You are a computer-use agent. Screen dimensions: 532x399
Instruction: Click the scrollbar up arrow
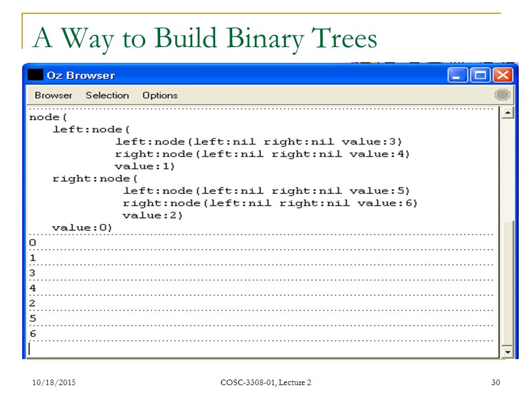coord(508,112)
